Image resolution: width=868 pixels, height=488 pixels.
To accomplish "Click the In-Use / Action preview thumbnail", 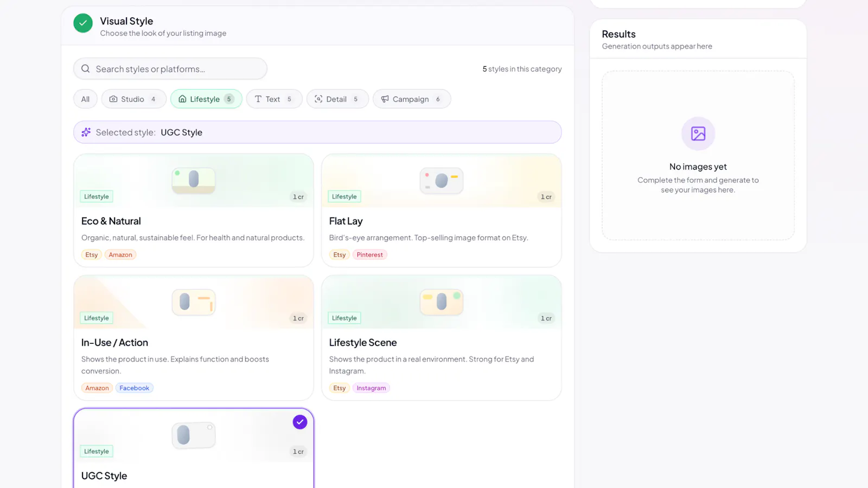I will point(194,302).
